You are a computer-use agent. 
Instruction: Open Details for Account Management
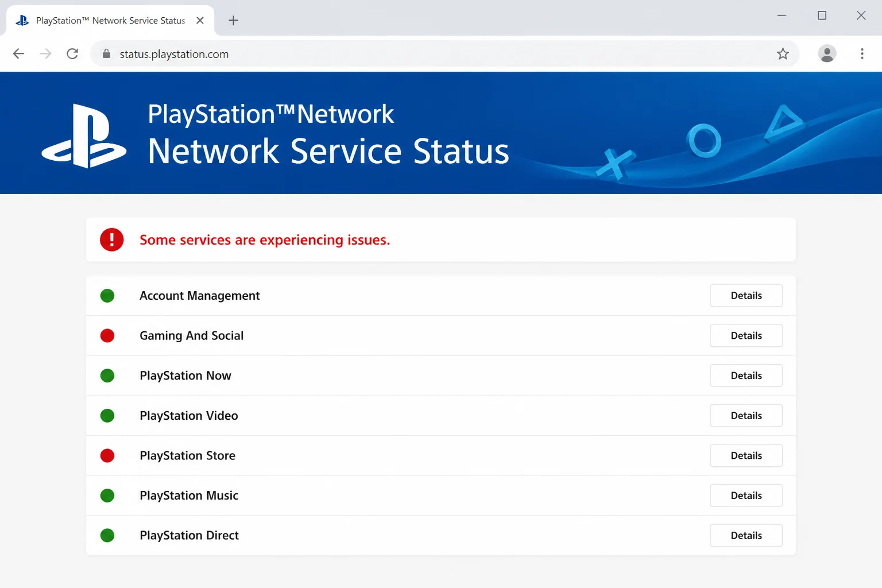746,296
